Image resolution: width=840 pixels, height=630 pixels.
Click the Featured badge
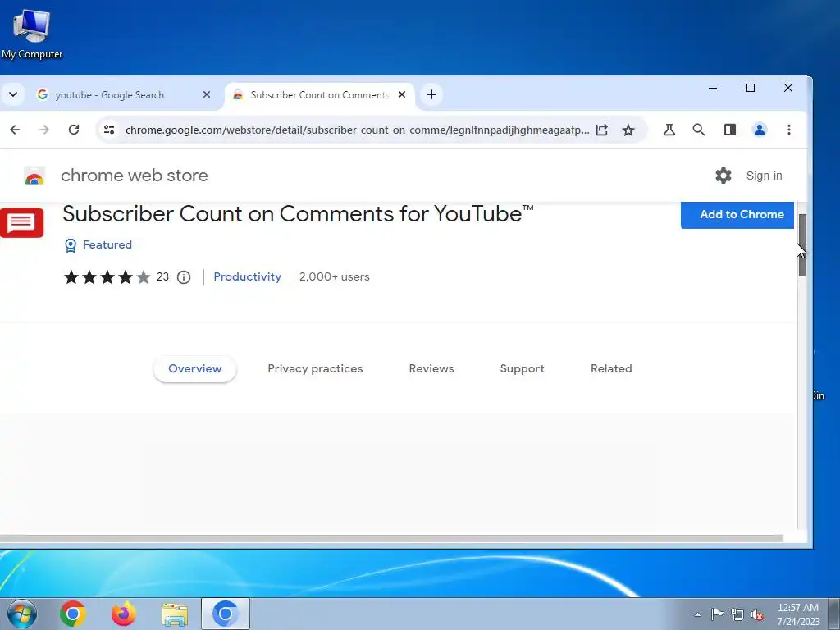[x=98, y=244]
